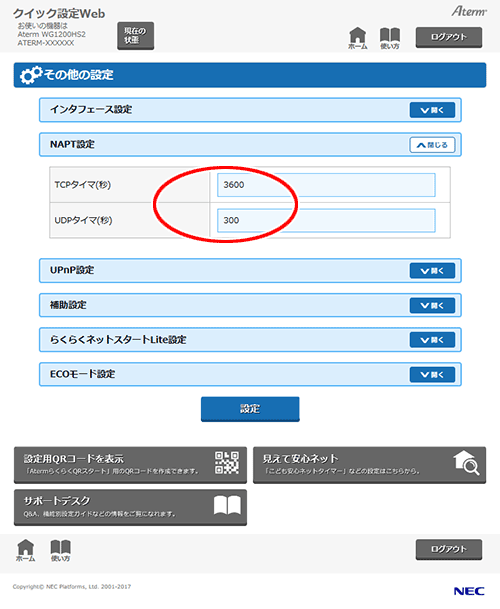Collapse the NAPT設定 section with 閉じる

pyautogui.click(x=432, y=145)
